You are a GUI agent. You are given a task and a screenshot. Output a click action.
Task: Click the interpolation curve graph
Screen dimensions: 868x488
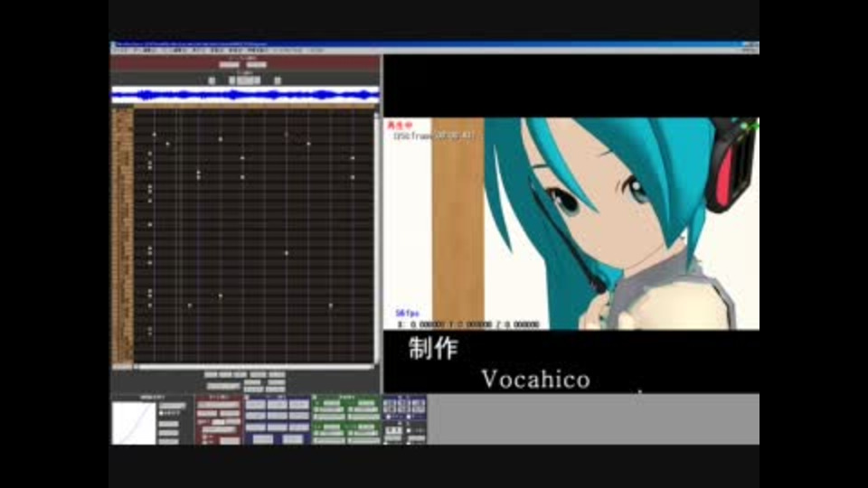134,423
